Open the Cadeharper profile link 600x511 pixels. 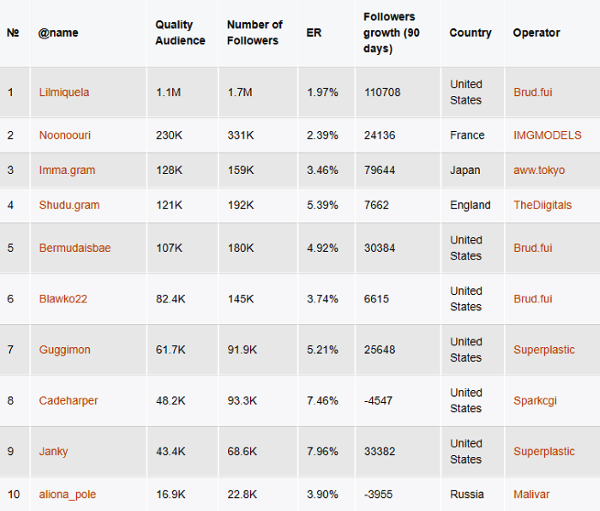(68, 400)
